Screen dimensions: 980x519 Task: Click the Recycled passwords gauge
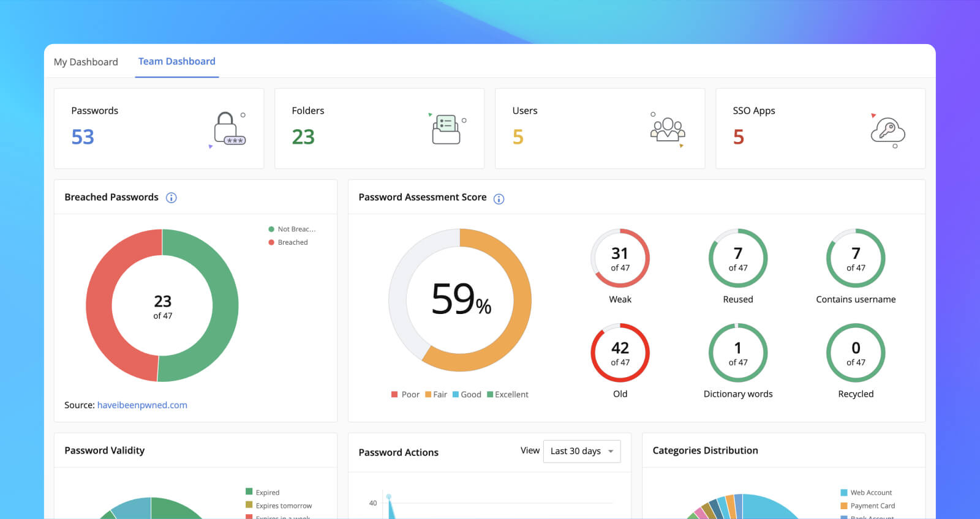click(856, 353)
